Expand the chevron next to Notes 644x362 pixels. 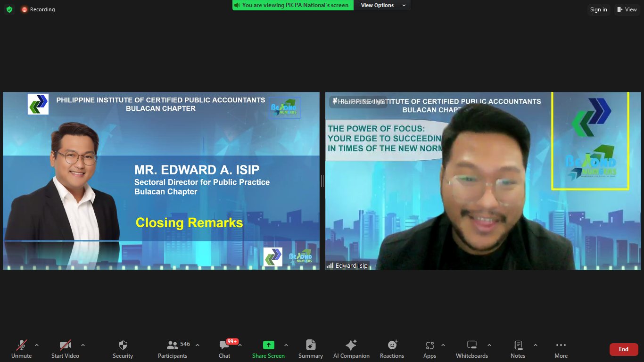click(535, 345)
